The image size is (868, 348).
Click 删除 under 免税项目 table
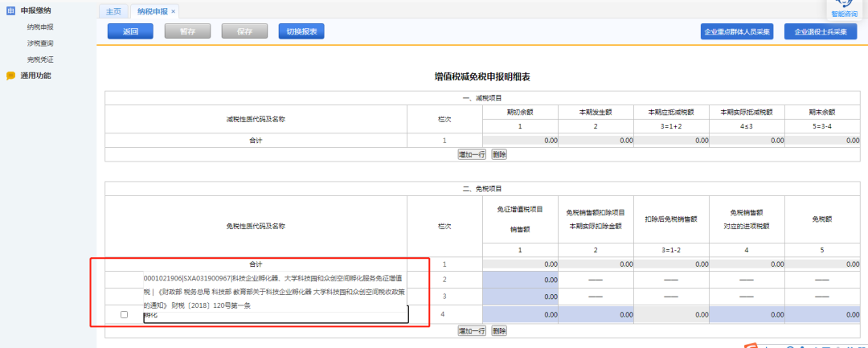click(x=499, y=331)
